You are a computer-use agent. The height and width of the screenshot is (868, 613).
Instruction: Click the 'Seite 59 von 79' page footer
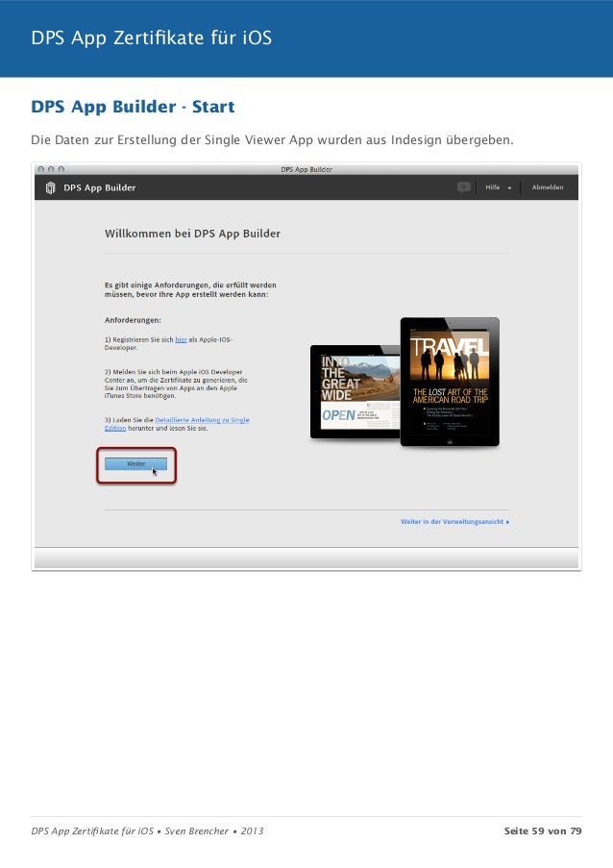click(543, 831)
